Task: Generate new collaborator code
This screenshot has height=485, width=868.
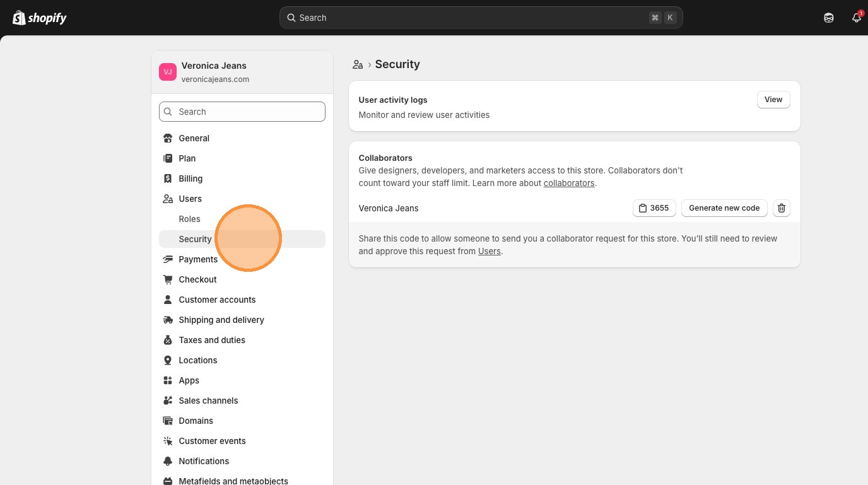Action: (724, 208)
